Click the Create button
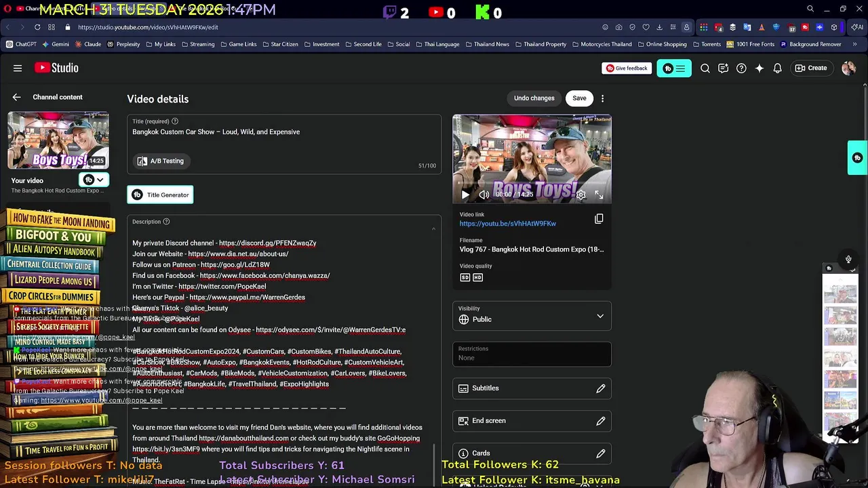 click(x=811, y=68)
